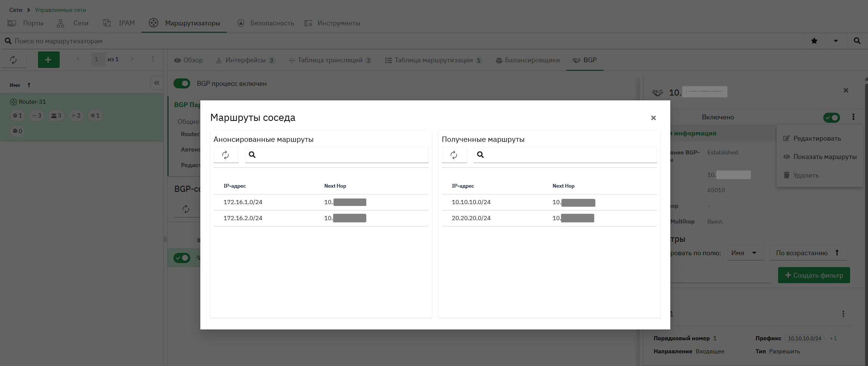Close the Маршруты соседа dialog
Screen dimensions: 868x366
pos(653,118)
